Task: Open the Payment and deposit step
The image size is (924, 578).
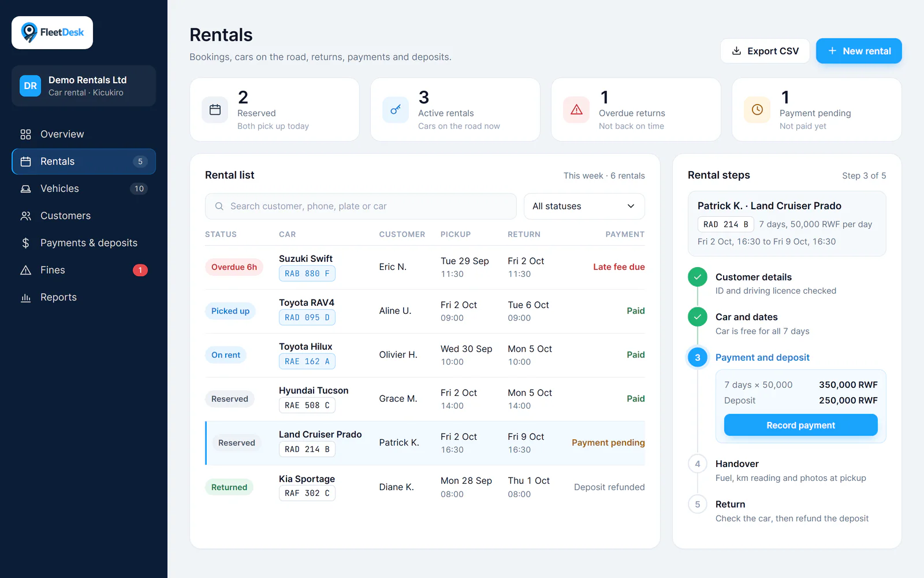Action: click(762, 357)
